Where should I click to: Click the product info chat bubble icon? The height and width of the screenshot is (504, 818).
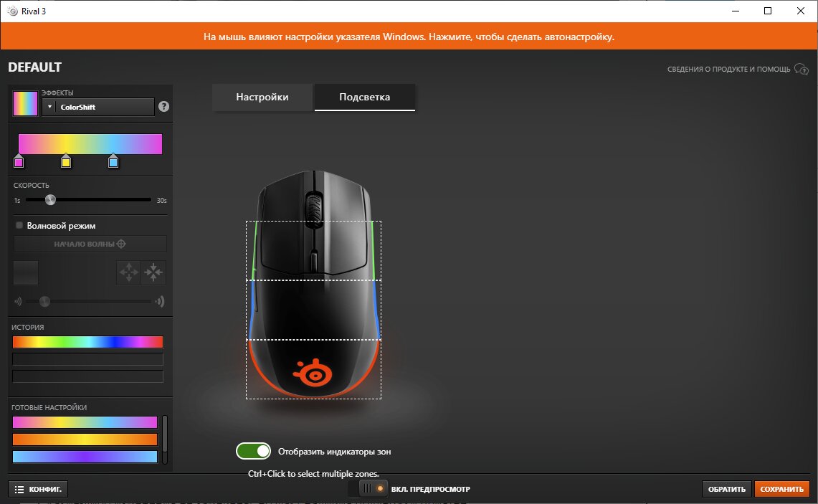click(x=802, y=69)
